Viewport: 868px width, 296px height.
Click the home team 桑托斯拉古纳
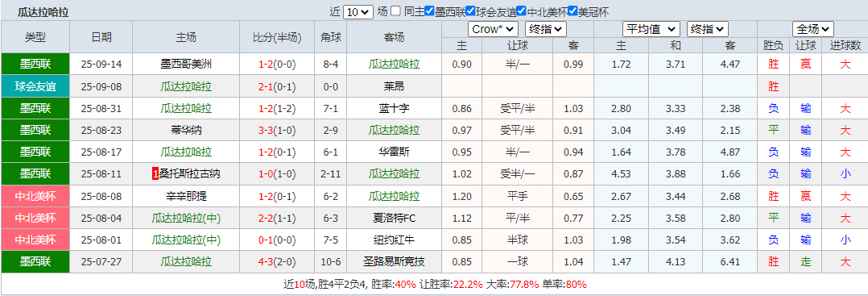[x=190, y=174]
